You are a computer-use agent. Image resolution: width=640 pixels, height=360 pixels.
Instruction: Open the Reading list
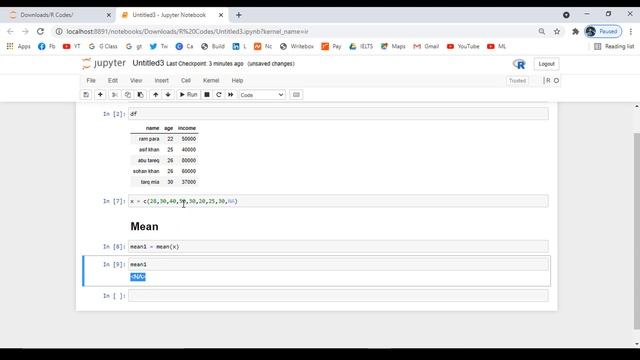point(614,47)
